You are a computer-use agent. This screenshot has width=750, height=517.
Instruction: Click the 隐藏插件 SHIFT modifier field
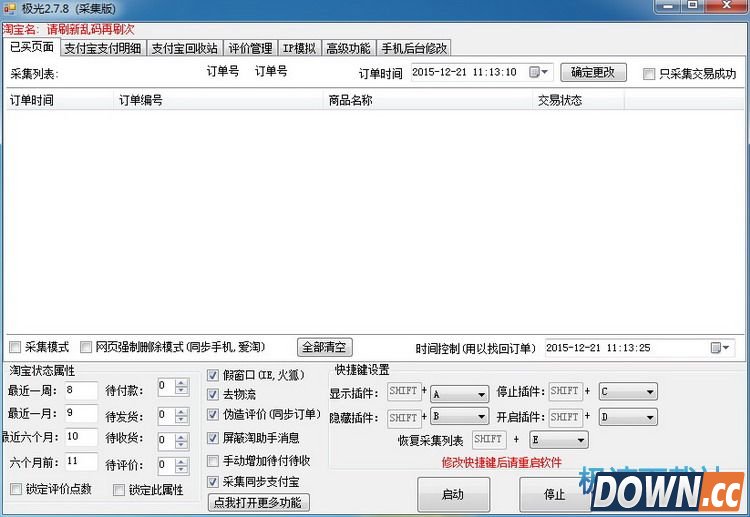point(404,418)
